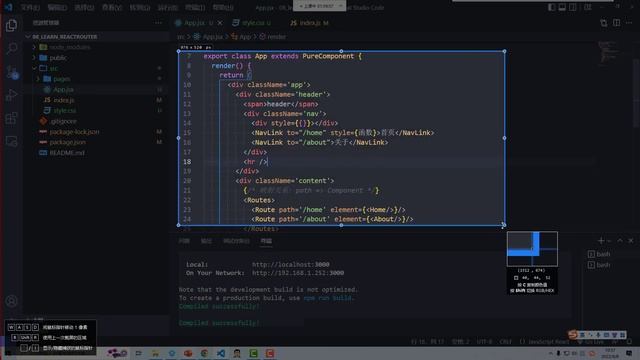Open the Explorer view in activity bar

(x=11, y=26)
